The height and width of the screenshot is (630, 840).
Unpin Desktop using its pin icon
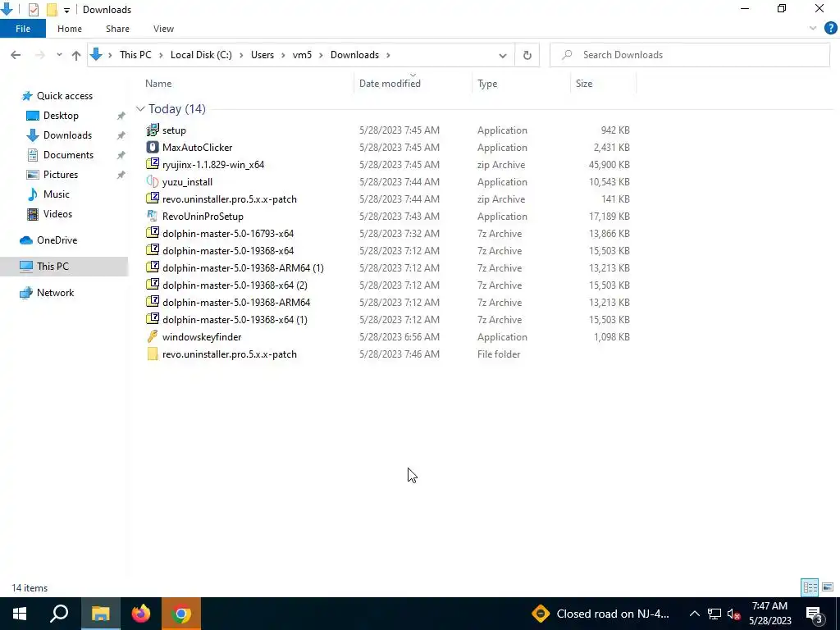(x=121, y=116)
